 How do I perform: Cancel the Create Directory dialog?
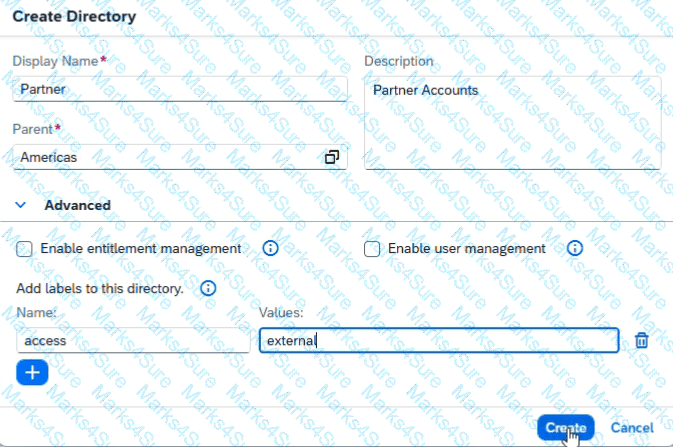pos(632,427)
